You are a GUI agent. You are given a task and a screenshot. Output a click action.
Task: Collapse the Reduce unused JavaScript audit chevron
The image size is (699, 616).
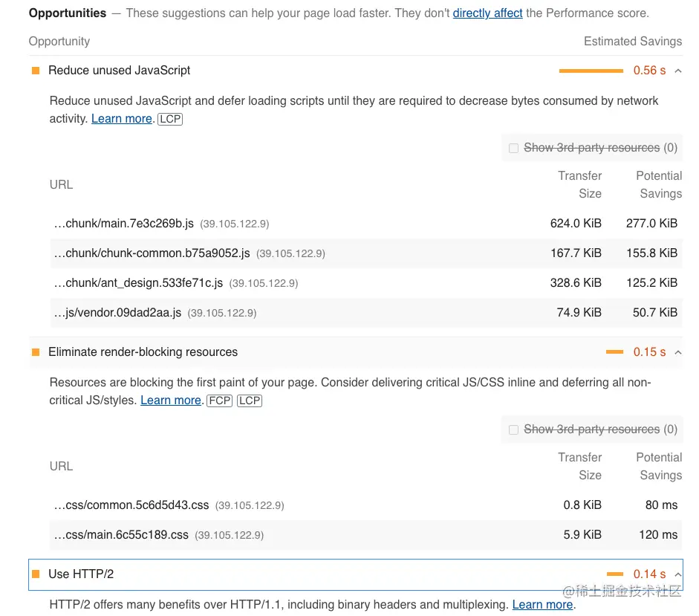[677, 71]
